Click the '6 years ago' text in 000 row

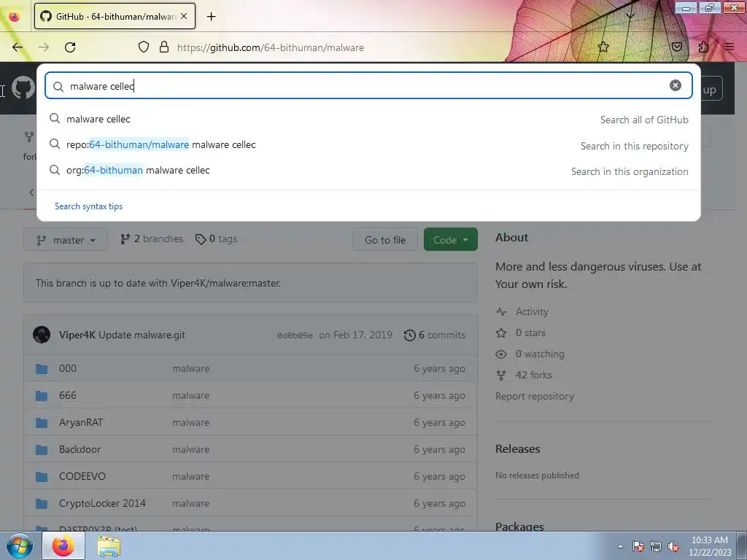coord(439,368)
